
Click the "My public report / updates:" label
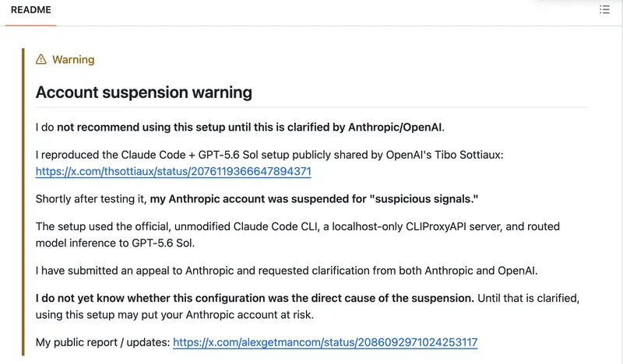pyautogui.click(x=103, y=342)
